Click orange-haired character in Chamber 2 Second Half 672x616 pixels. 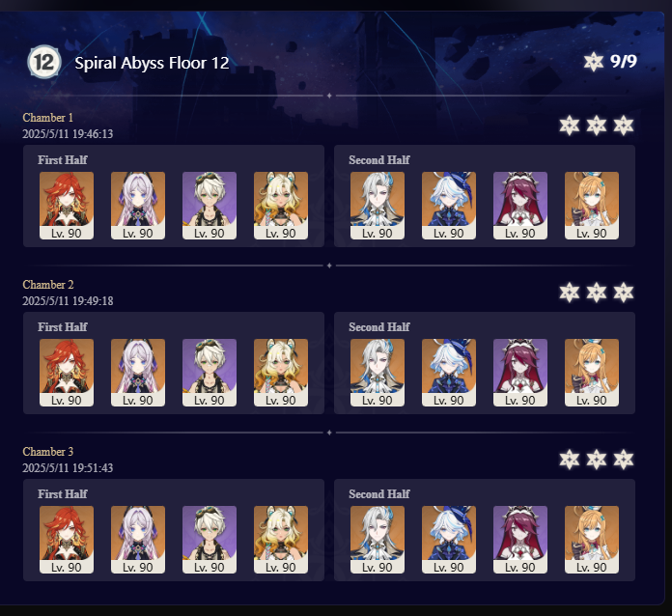592,373
